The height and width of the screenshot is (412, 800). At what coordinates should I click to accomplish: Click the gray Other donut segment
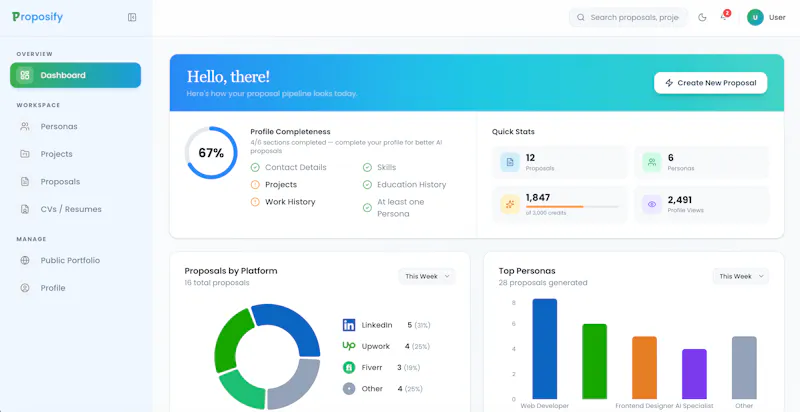[296, 385]
